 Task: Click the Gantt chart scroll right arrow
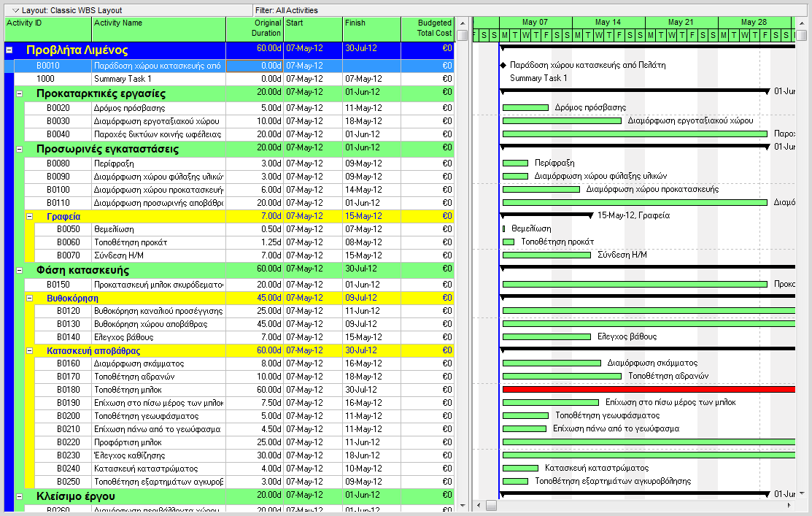point(789,505)
